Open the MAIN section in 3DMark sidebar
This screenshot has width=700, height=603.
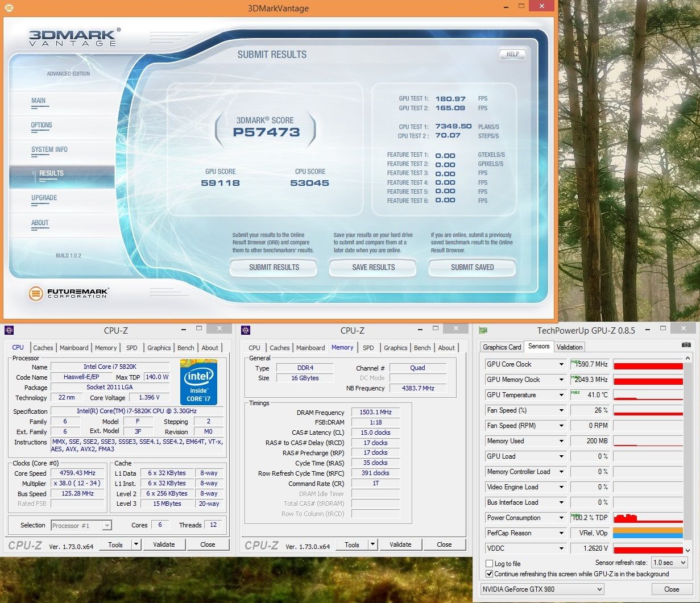point(39,101)
